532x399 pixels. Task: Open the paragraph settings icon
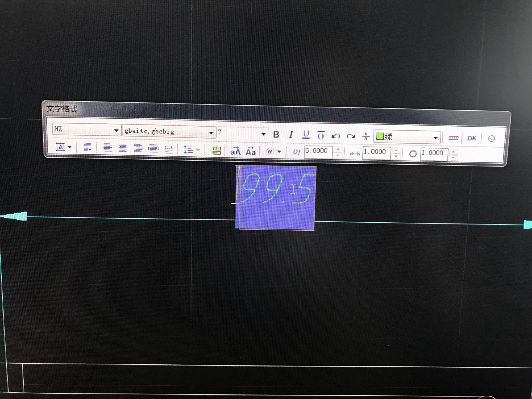tap(87, 147)
